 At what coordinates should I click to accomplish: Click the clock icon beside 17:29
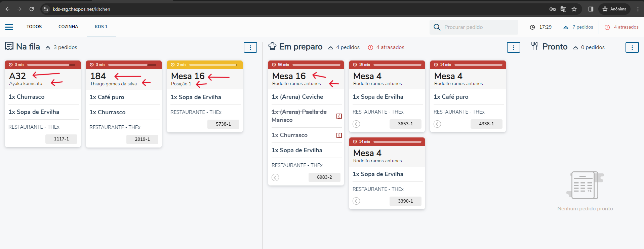point(532,27)
